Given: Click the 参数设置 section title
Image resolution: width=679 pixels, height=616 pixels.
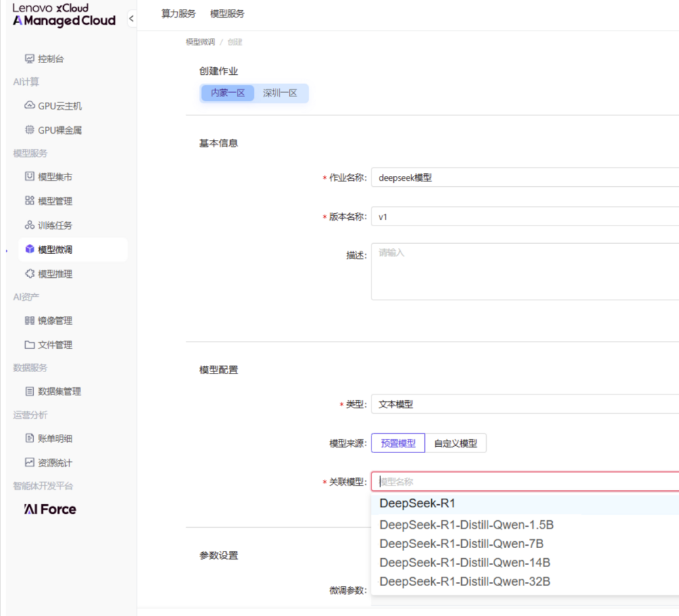Looking at the screenshot, I should pyautogui.click(x=219, y=556).
